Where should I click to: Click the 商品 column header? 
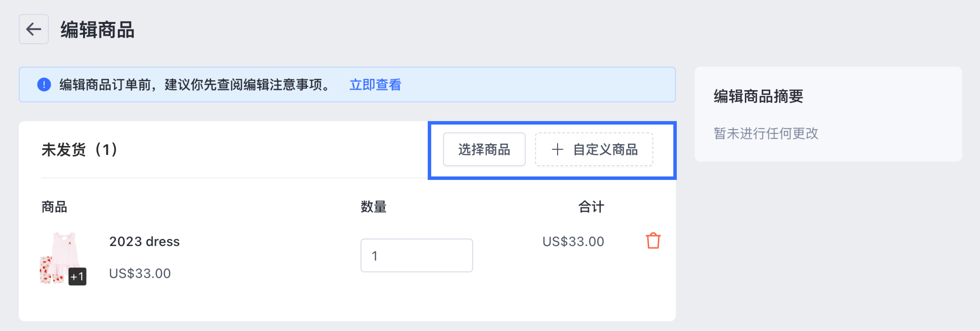(54, 207)
